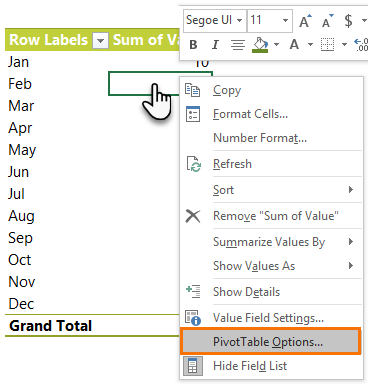Apply the fill color paint bucket
Screen dimensions: 368x388
pos(260,45)
